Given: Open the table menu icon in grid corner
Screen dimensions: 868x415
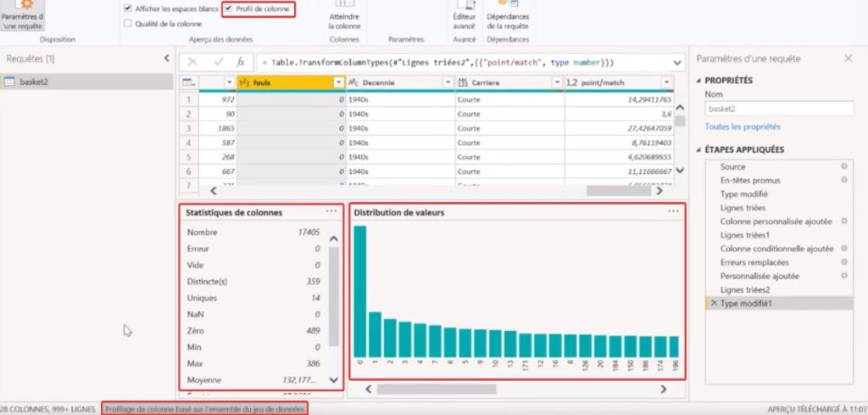Looking at the screenshot, I should point(189,82).
